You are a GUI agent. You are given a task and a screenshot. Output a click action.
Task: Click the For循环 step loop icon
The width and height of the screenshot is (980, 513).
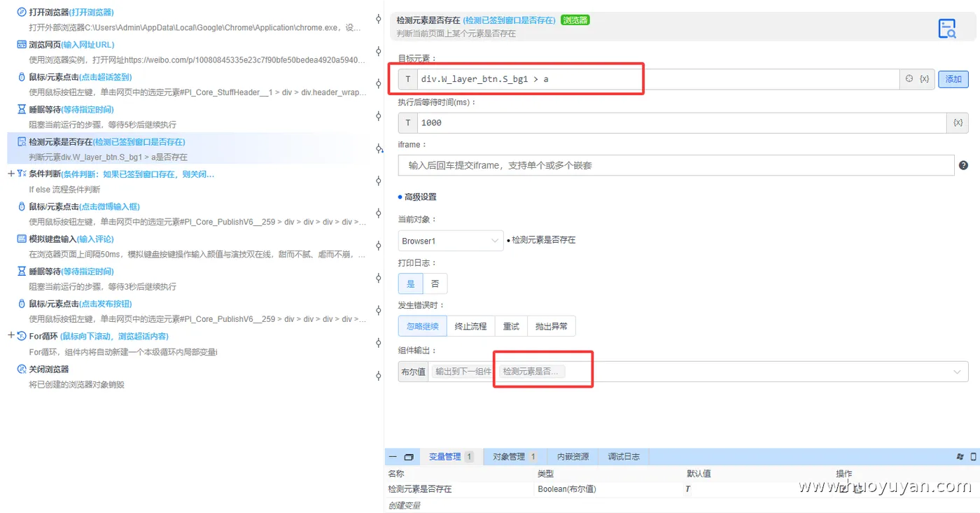click(22, 336)
